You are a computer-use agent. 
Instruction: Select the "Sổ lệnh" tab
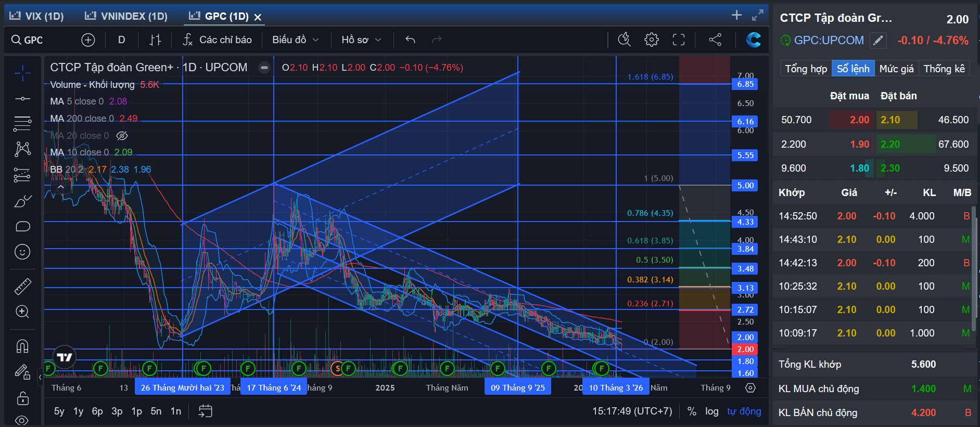coord(853,69)
